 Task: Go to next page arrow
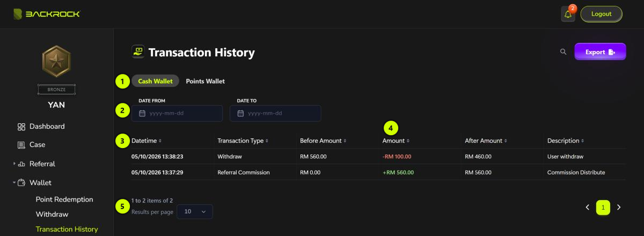pyautogui.click(x=619, y=207)
